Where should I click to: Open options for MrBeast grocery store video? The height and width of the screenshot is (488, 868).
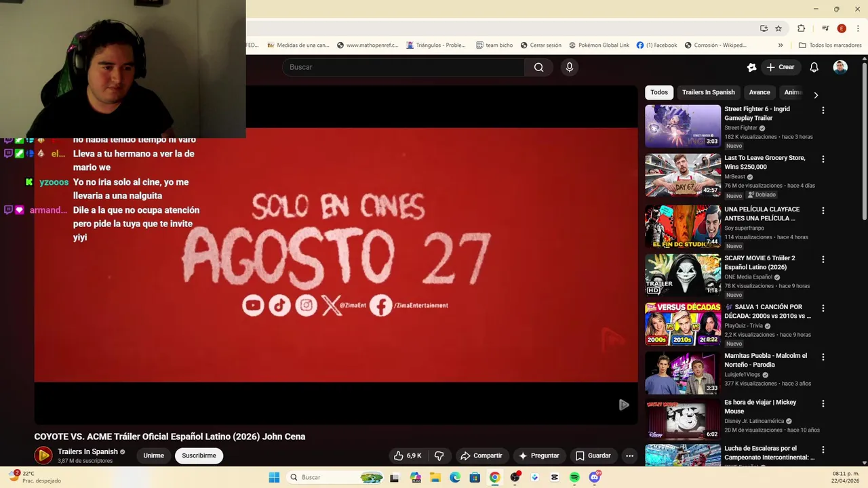(x=823, y=159)
